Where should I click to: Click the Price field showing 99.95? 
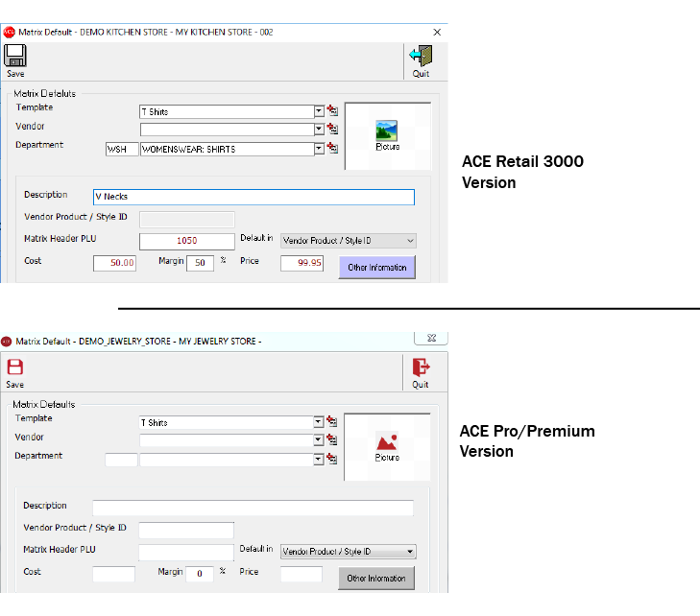tap(302, 263)
